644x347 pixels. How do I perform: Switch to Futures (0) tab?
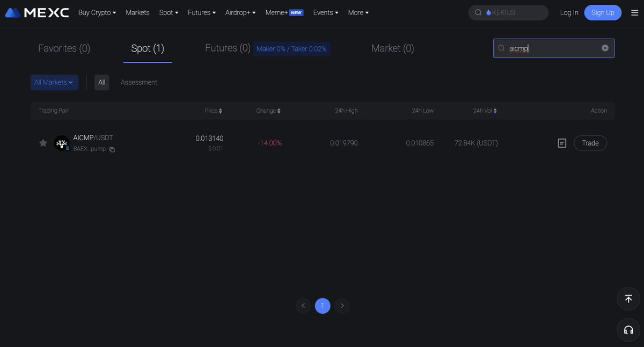[x=228, y=48]
